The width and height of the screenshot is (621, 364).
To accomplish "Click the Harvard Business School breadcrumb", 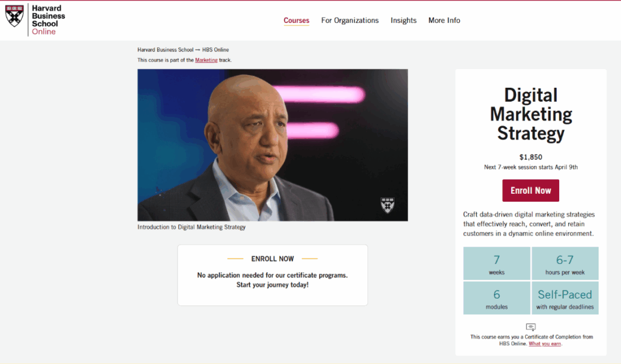I will 165,50.
